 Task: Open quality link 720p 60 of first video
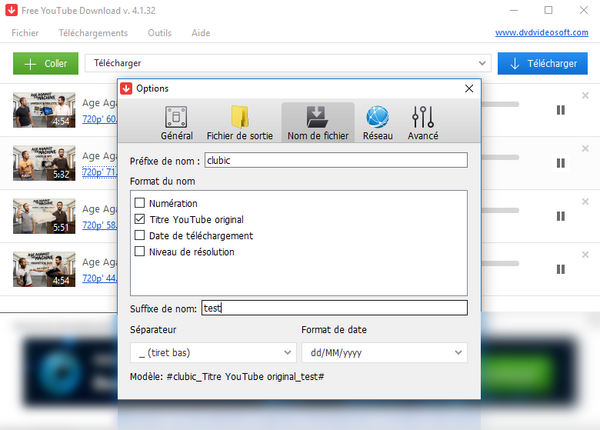pyautogui.click(x=99, y=119)
